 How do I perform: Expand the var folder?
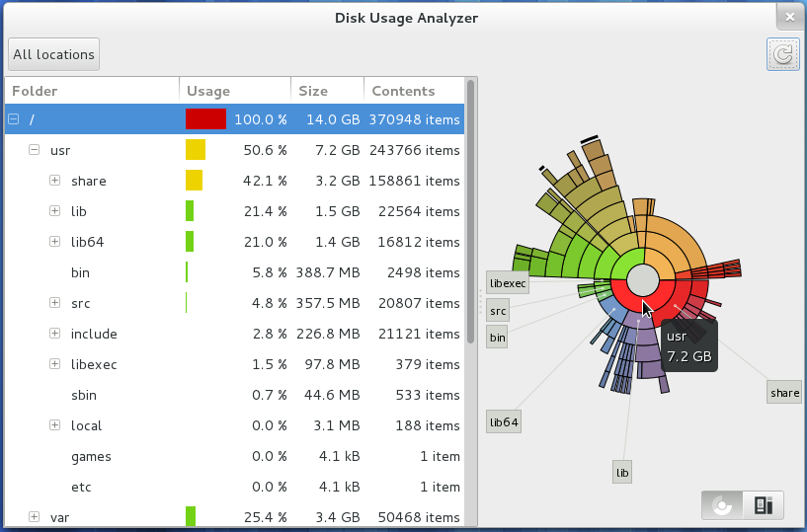pyautogui.click(x=34, y=516)
